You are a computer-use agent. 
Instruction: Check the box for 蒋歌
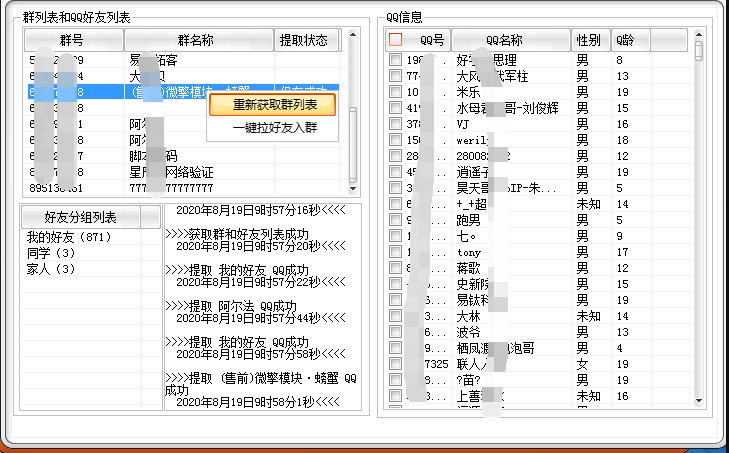(396, 267)
